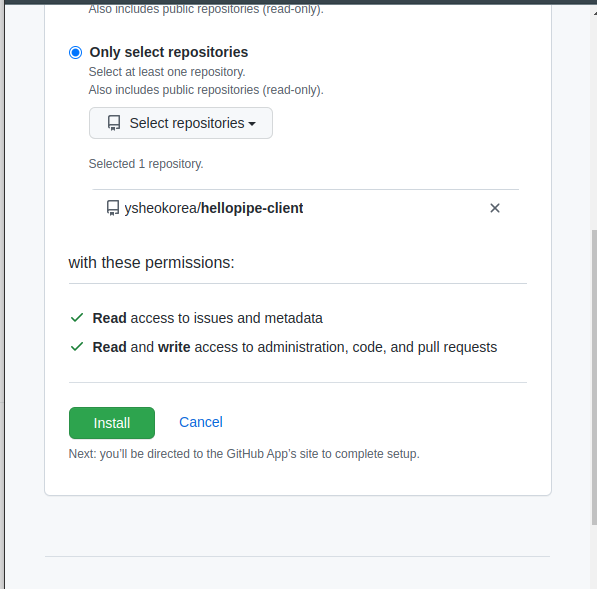Image resolution: width=597 pixels, height=589 pixels.
Task: Click green checkmark beside issues and metadata
Action: click(x=77, y=318)
